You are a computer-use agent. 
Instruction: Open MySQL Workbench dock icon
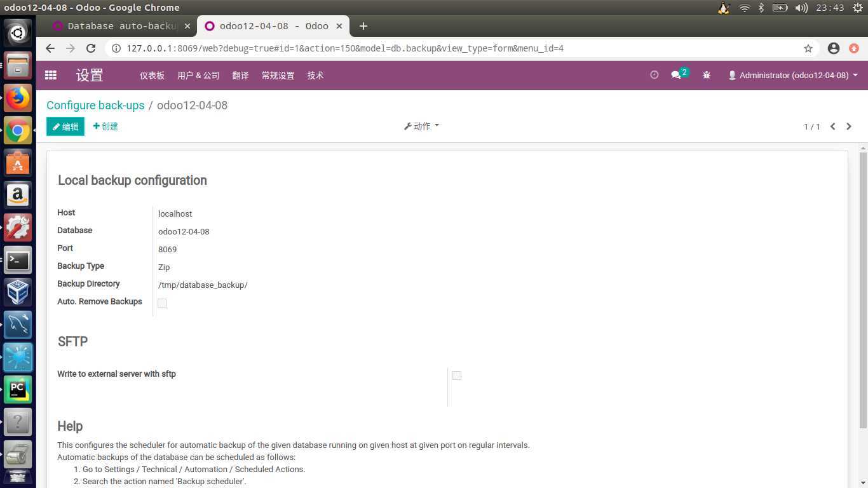coord(18,325)
